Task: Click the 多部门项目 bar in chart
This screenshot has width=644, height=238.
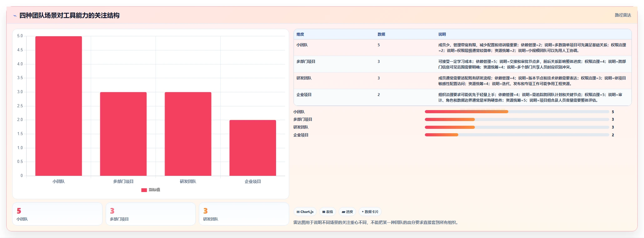Action: pyautogui.click(x=123, y=134)
